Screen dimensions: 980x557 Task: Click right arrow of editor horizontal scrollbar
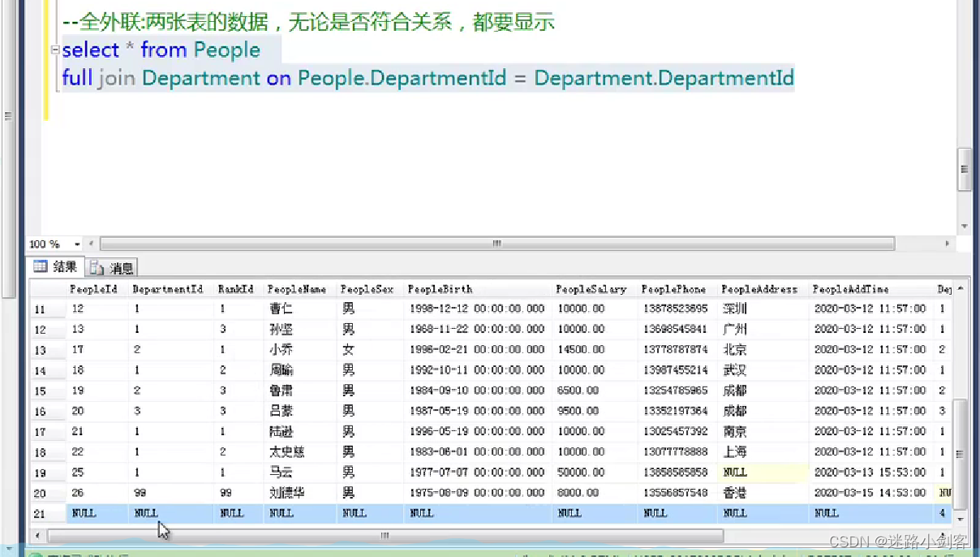(x=948, y=244)
